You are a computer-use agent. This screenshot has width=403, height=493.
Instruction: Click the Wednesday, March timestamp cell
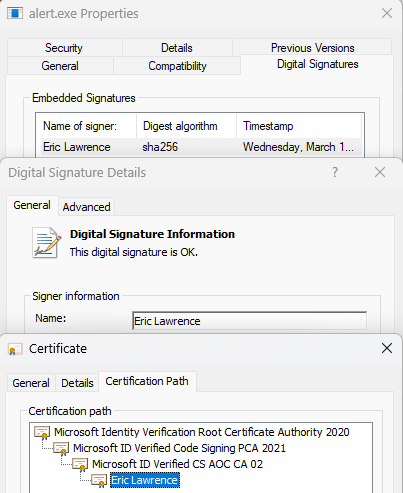coord(298,147)
